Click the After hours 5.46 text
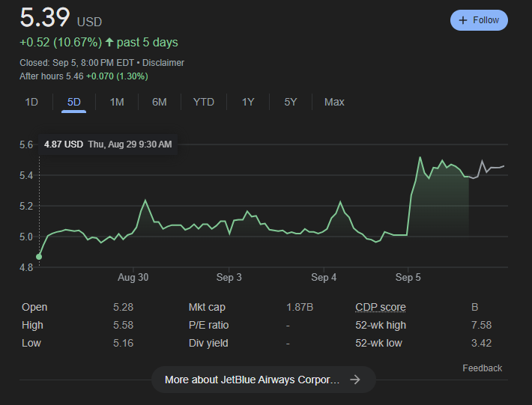The width and height of the screenshot is (532, 405). click(52, 76)
